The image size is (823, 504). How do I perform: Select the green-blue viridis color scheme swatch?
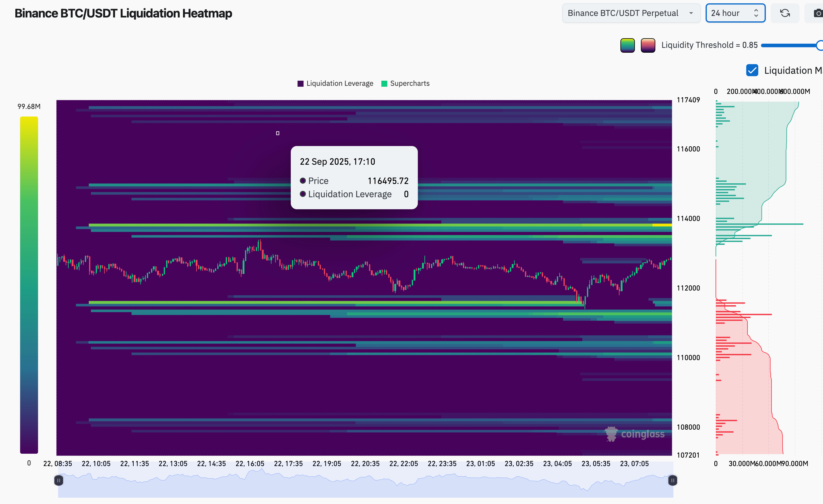(627, 45)
